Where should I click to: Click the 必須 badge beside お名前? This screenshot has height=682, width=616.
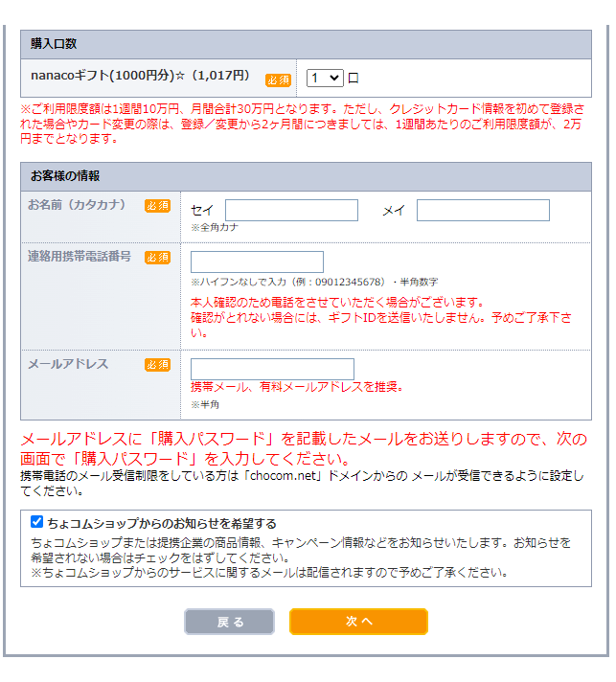click(x=157, y=206)
